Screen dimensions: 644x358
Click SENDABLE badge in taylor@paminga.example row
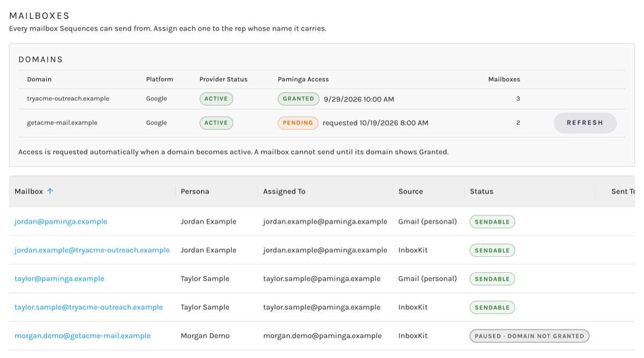492,279
